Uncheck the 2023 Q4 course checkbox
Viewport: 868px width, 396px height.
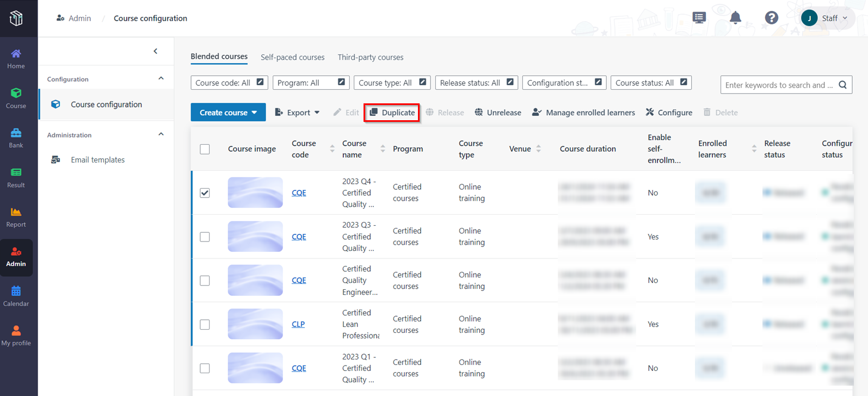[205, 193]
